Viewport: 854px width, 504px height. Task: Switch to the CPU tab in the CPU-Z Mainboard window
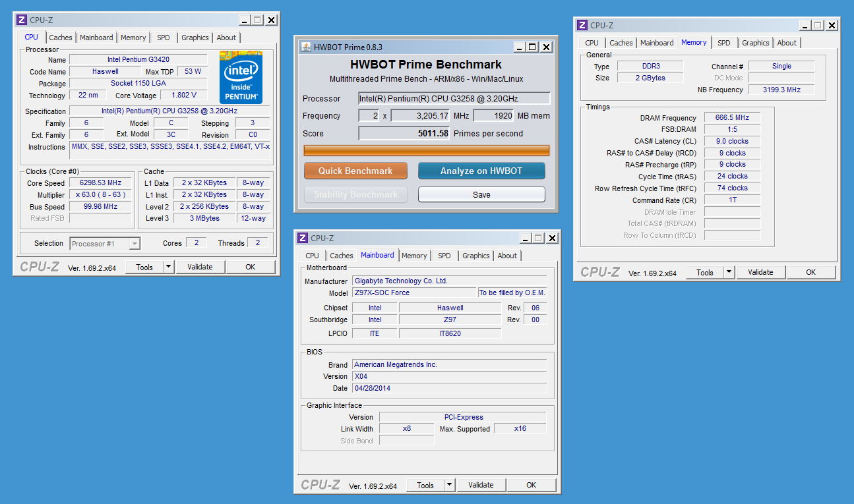[312, 256]
